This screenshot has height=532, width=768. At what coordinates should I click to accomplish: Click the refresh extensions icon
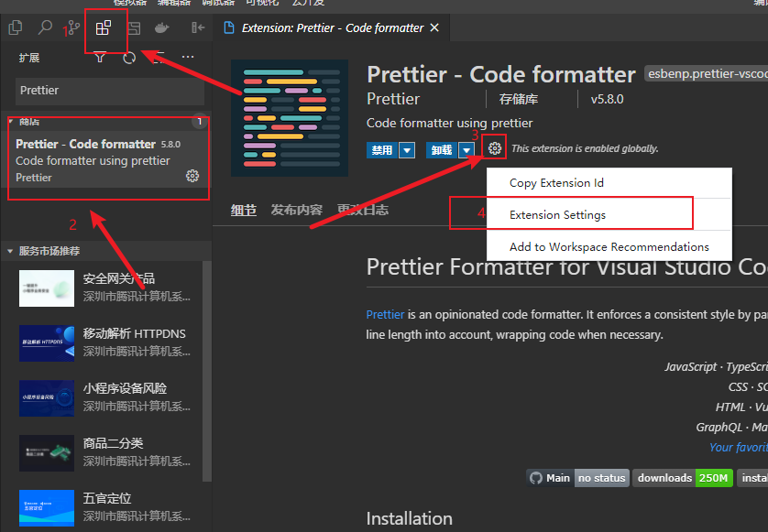(x=129, y=58)
